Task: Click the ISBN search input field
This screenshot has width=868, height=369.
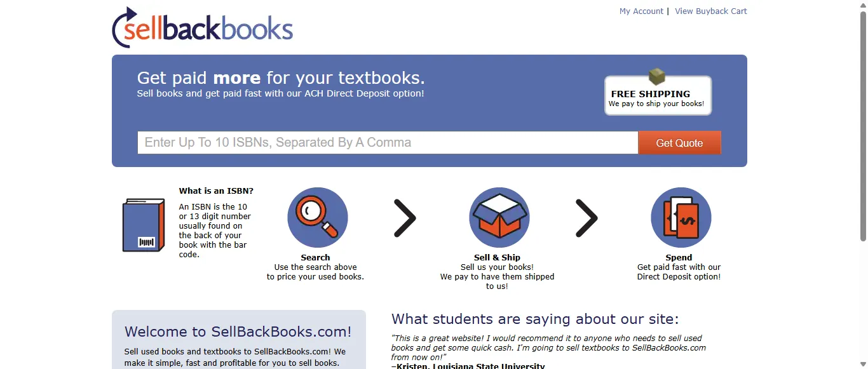Action: coord(388,142)
